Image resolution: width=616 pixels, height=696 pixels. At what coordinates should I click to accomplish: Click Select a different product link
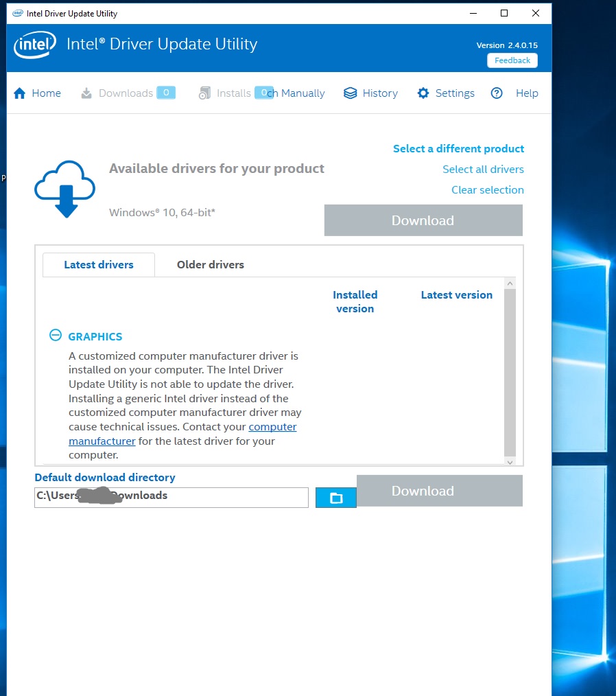458,149
